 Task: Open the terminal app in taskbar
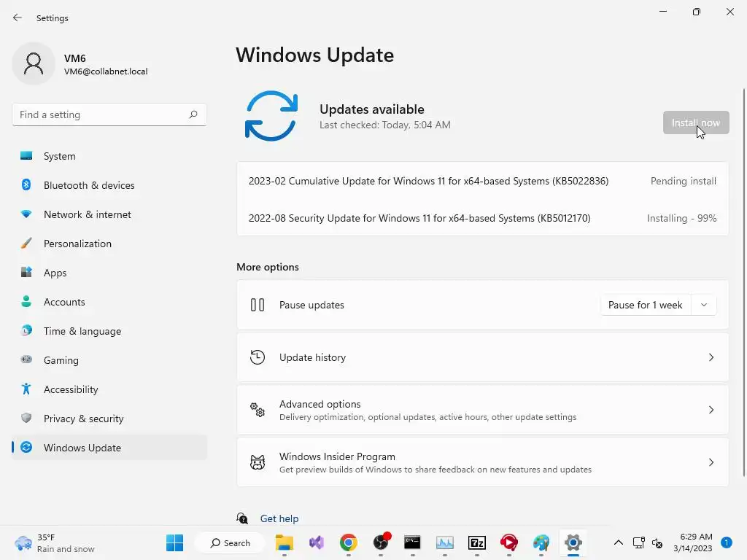click(413, 542)
